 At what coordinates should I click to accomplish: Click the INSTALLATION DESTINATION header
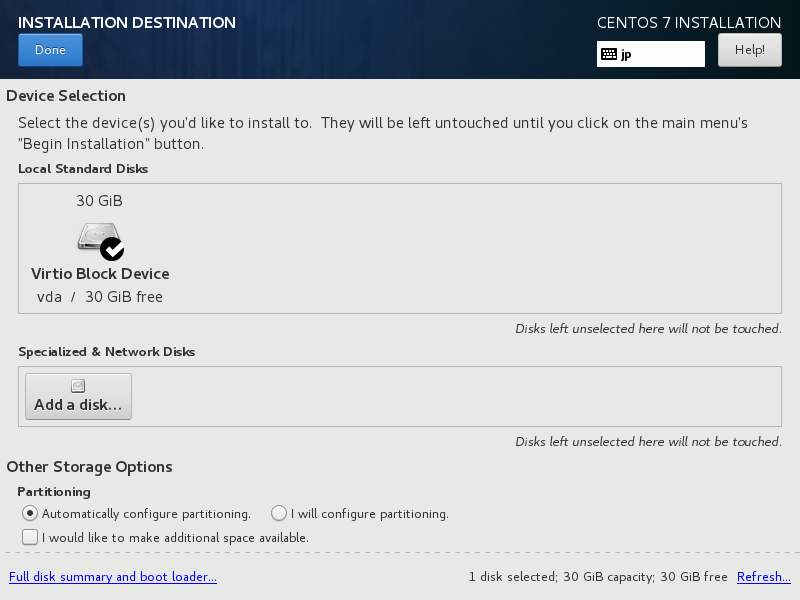tap(126, 22)
